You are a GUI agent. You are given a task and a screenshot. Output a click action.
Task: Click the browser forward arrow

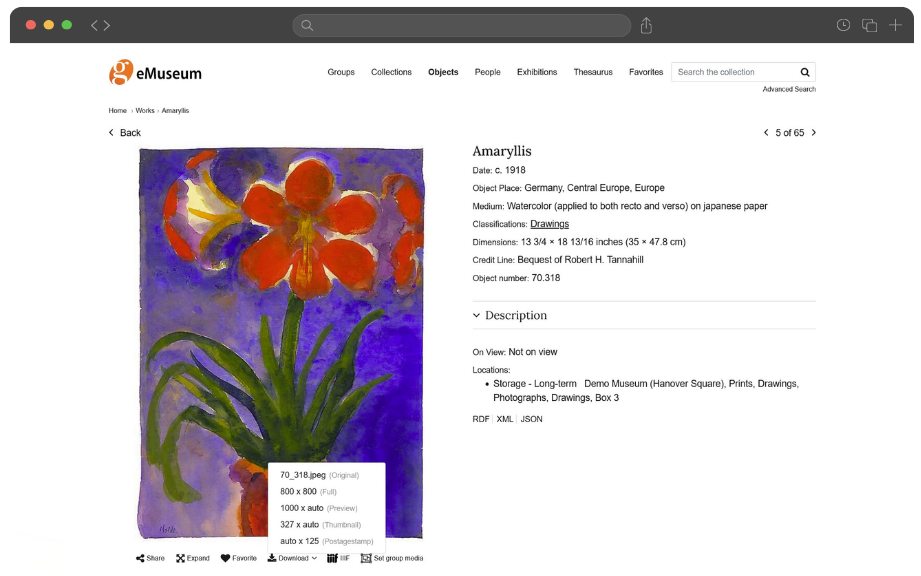pos(106,25)
